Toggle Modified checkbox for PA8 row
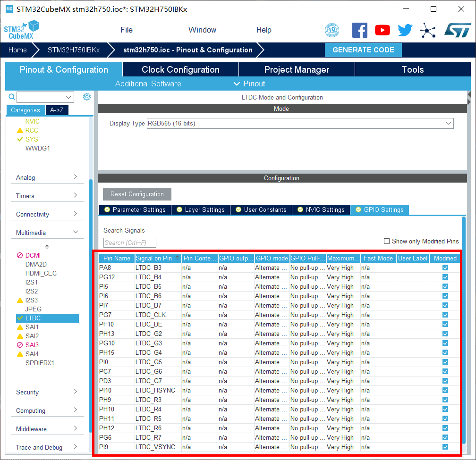 point(445,268)
